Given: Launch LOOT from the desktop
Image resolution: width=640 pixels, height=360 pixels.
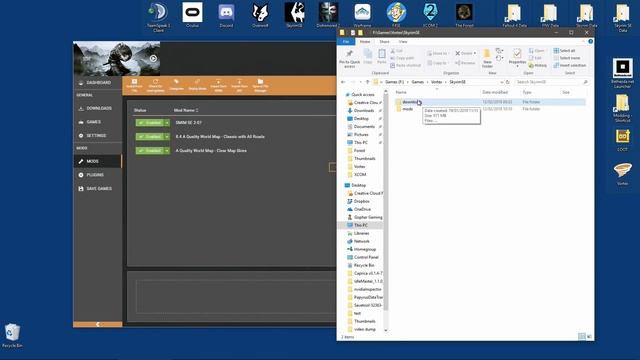Looking at the screenshot, I should tap(622, 140).
